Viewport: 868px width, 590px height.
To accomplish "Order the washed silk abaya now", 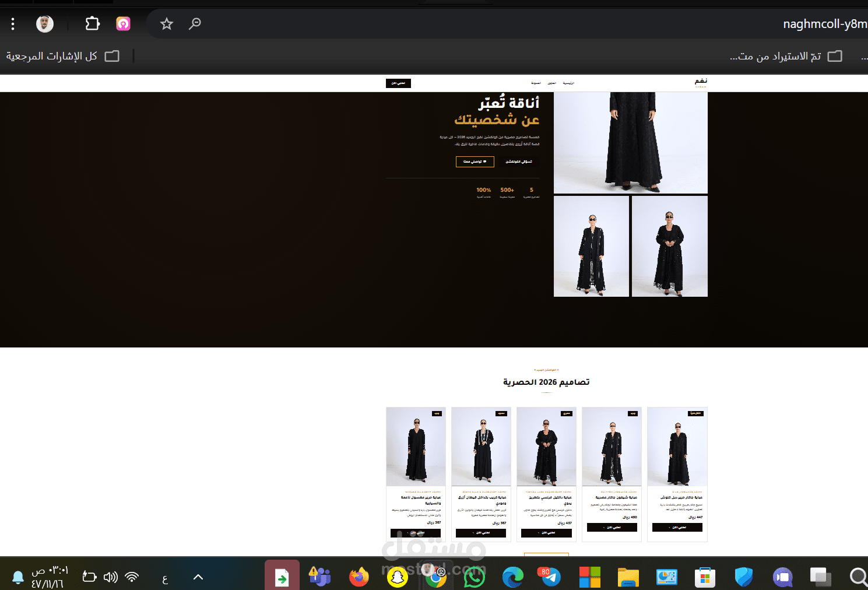I will click(416, 533).
